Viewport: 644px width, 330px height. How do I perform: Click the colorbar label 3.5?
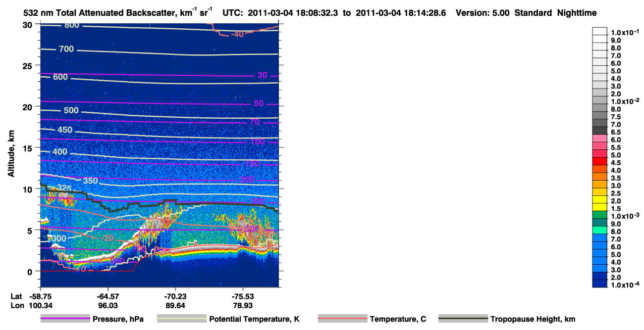pyautogui.click(x=616, y=178)
